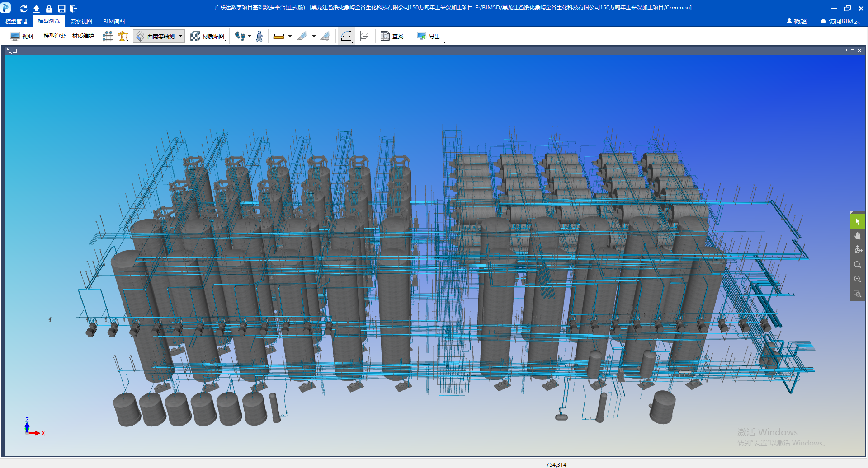Click the zoom window region tool

tap(857, 294)
